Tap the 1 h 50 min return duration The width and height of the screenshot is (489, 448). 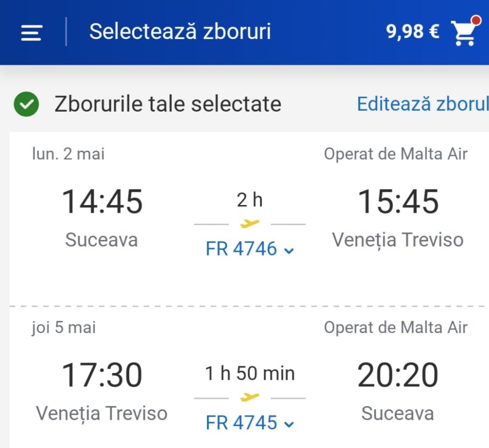[x=250, y=374]
